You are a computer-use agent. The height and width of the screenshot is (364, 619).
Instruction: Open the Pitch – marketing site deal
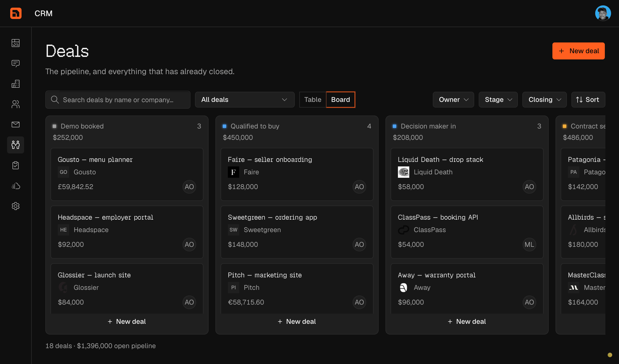pyautogui.click(x=297, y=288)
